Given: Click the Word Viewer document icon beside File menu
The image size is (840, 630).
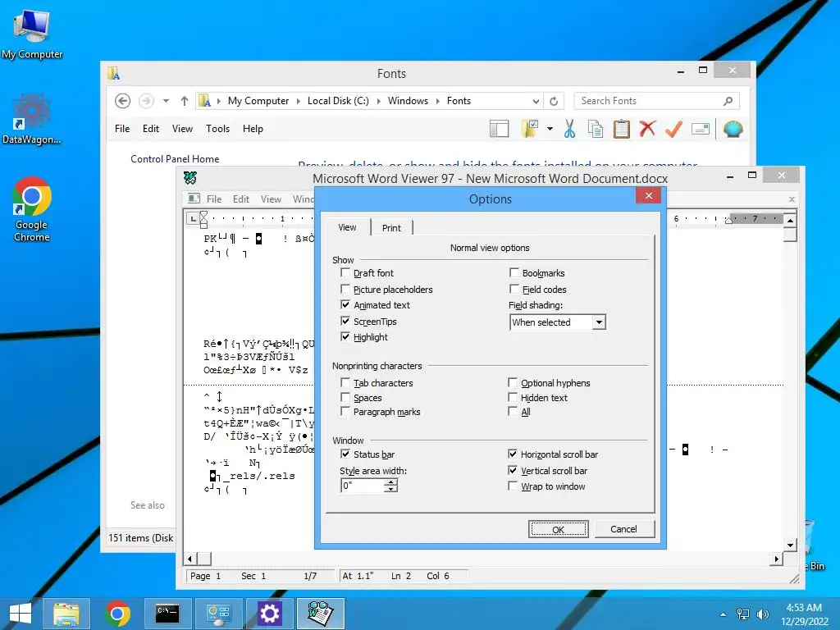Looking at the screenshot, I should click(x=194, y=199).
